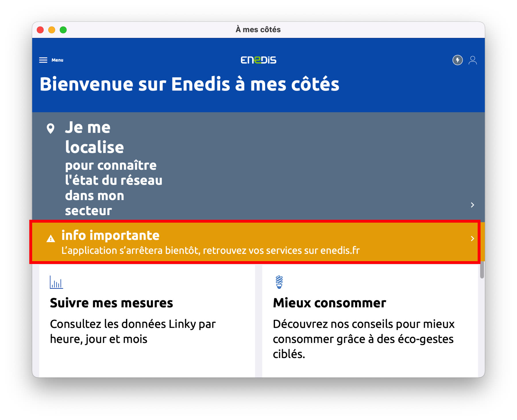Click the Enedis logo
The height and width of the screenshot is (420, 517).
258,60
